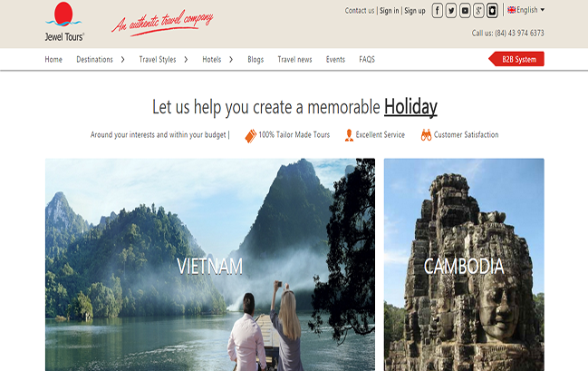Follow the Sign in link
This screenshot has width=588, height=371.
[x=390, y=11]
